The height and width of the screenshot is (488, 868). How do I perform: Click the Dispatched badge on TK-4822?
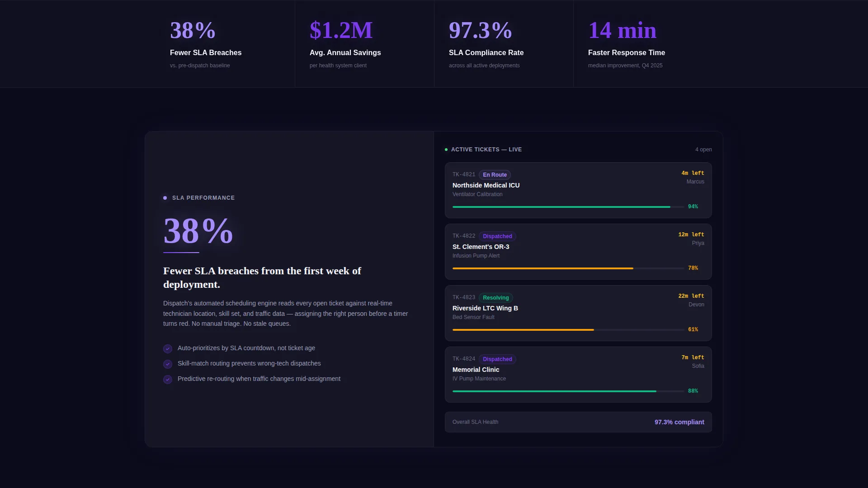[497, 236]
